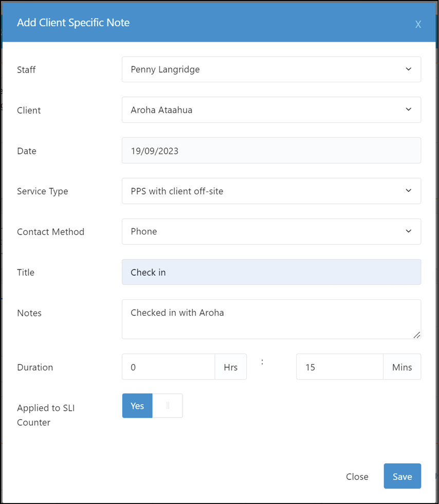This screenshot has height=504, width=439.
Task: Click the Mins field showing 15
Action: (339, 367)
